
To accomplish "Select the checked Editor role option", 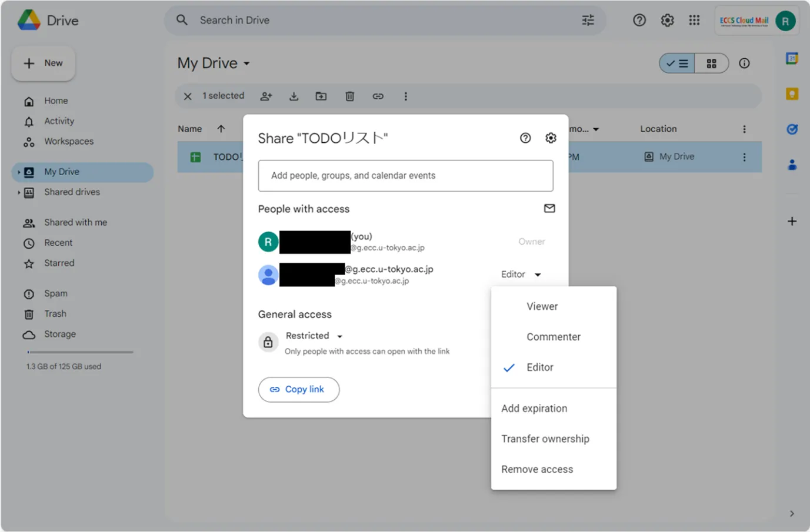I will point(554,367).
